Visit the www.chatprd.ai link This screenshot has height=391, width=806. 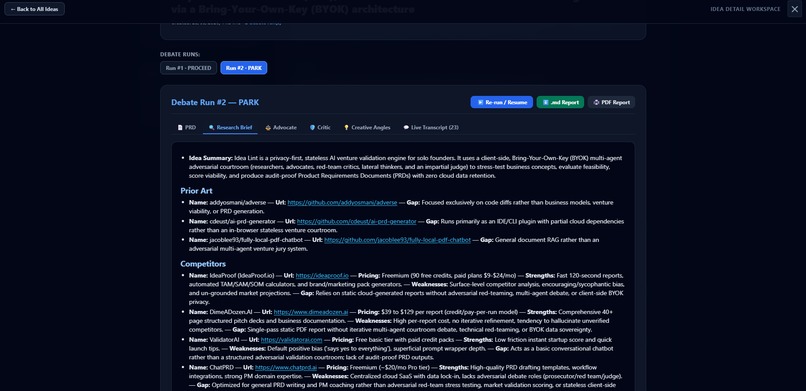286,367
